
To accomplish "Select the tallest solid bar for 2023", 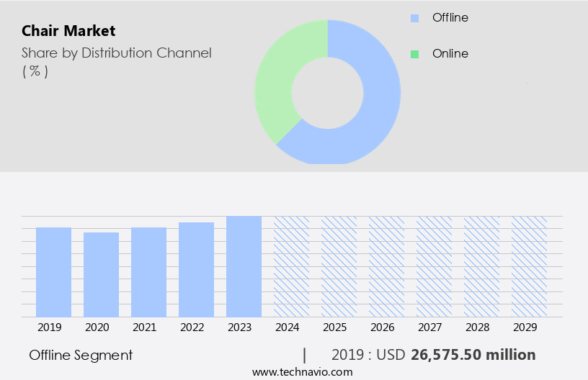I will (x=244, y=266).
